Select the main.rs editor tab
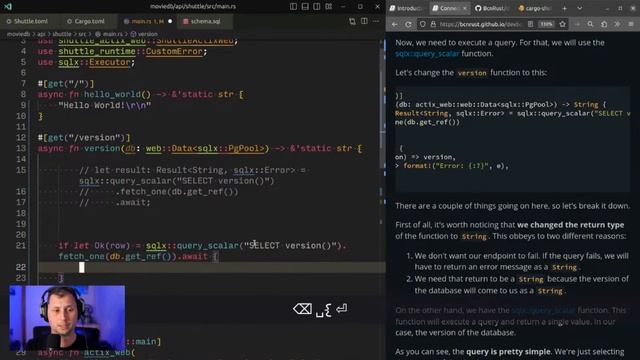Viewport: 640px width, 360px height. [x=147, y=21]
